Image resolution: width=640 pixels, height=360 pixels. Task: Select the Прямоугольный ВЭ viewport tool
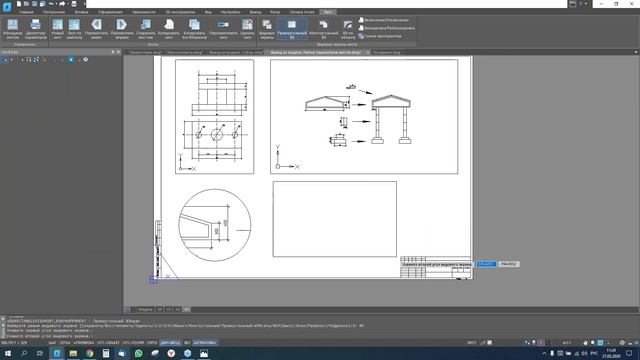click(x=292, y=29)
